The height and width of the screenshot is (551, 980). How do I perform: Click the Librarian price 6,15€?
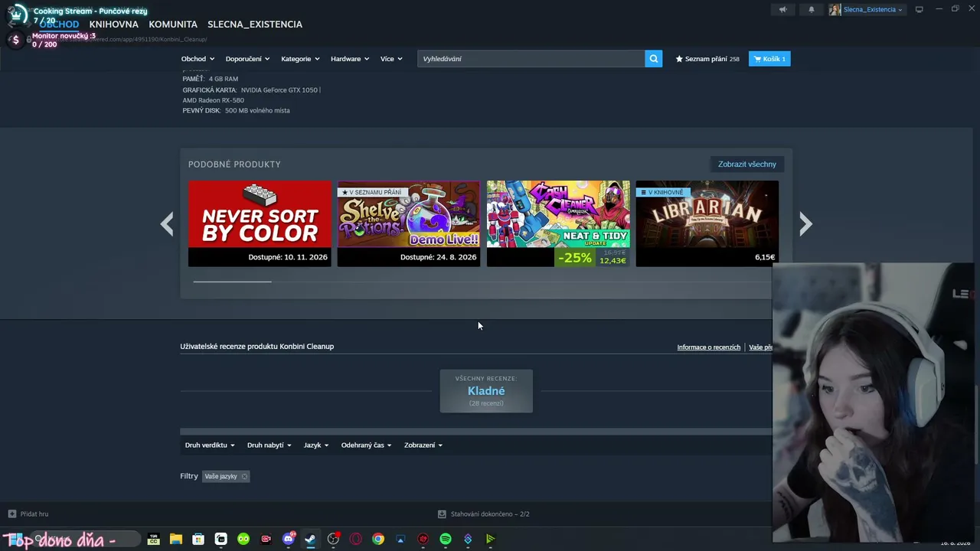point(765,257)
